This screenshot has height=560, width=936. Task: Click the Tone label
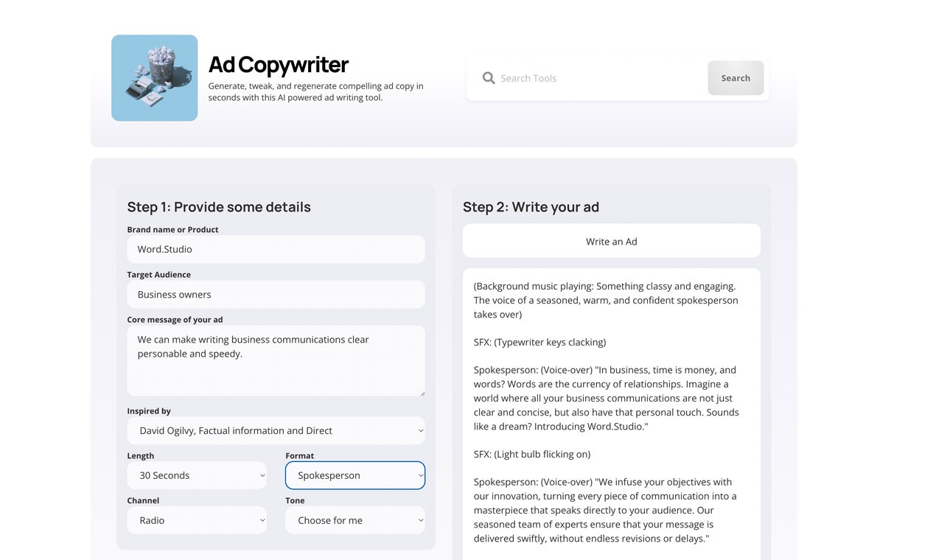[x=296, y=501]
